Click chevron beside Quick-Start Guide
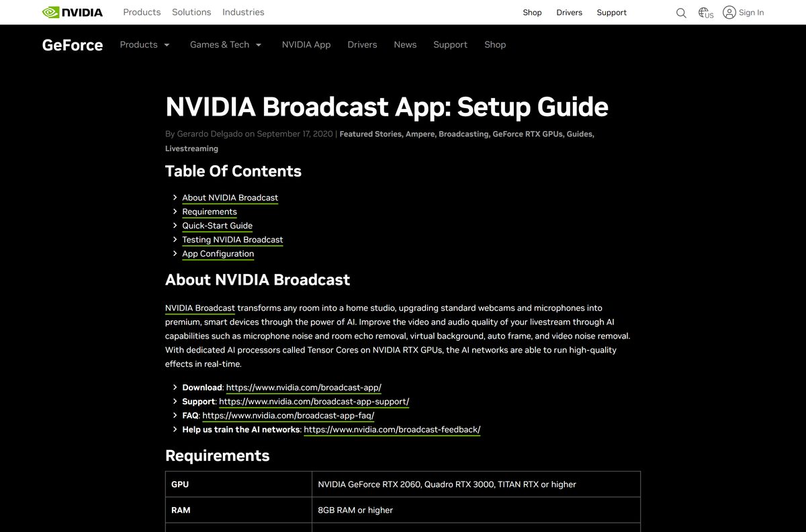Screen dimensions: 806x532 coord(175,226)
